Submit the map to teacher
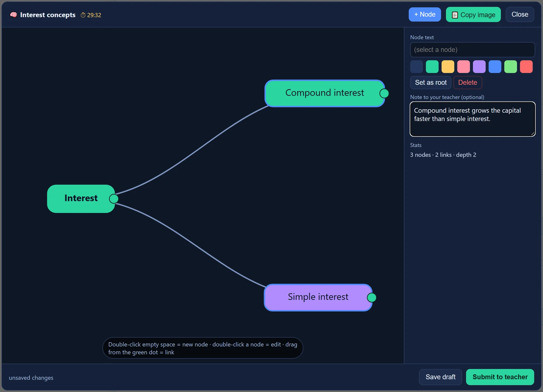This screenshot has width=543, height=392. tap(500, 377)
